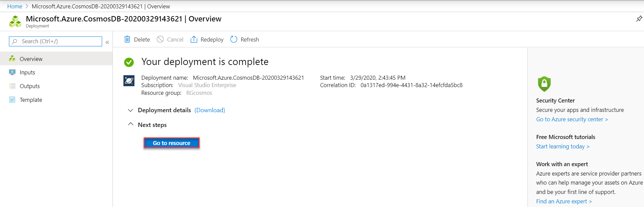Click the Cancel circle icon

(160, 40)
